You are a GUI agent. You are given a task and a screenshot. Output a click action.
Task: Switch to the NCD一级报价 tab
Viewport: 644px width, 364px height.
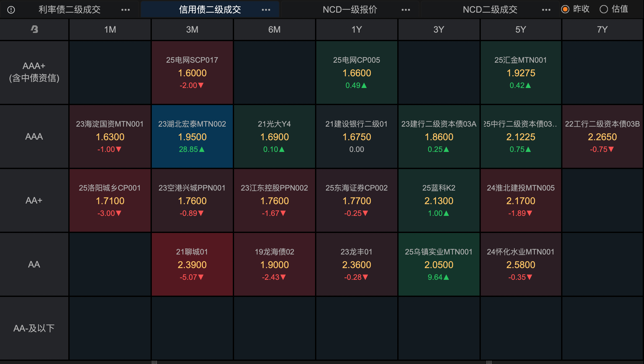[x=350, y=10]
